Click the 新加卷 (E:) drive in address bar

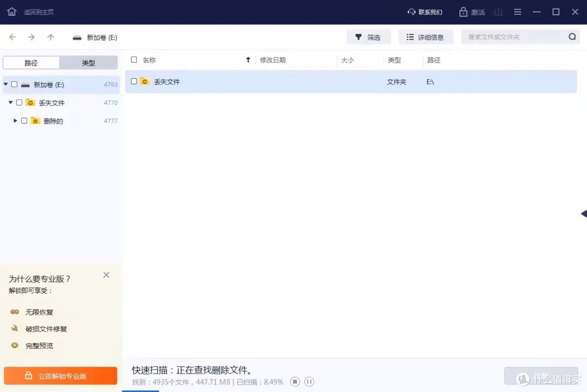tap(95, 38)
